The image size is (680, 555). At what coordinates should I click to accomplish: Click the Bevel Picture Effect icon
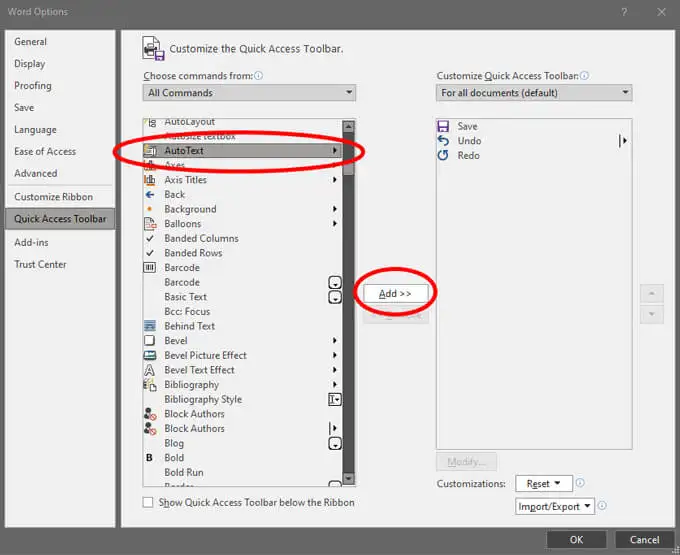150,355
